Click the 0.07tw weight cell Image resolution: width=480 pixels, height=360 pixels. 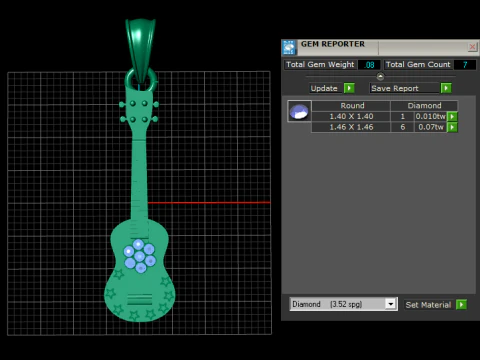pyautogui.click(x=430, y=127)
